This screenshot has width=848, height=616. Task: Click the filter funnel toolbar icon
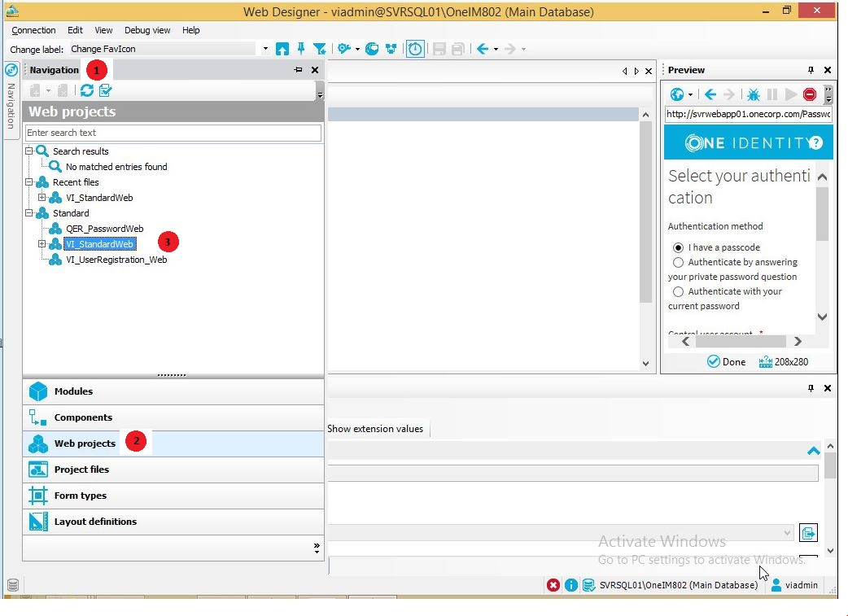(320, 49)
